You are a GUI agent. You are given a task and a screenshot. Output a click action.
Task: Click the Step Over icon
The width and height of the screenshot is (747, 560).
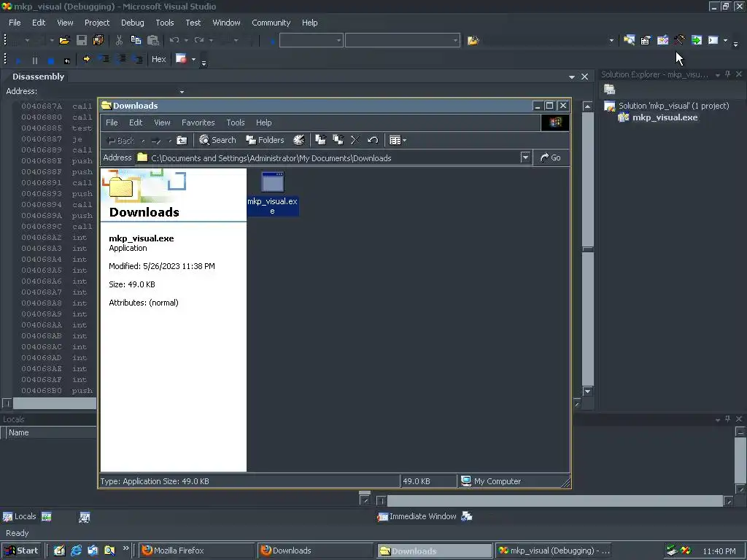[121, 59]
